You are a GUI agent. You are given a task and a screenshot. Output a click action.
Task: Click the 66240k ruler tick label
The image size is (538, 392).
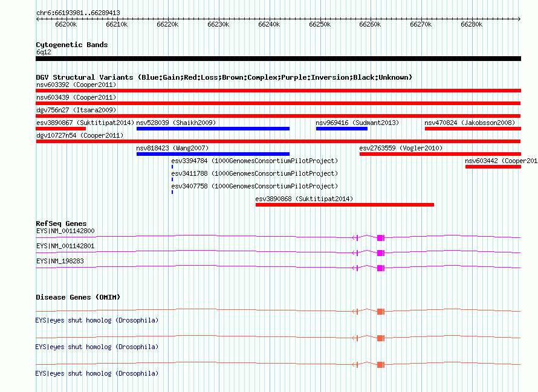pyautogui.click(x=269, y=24)
